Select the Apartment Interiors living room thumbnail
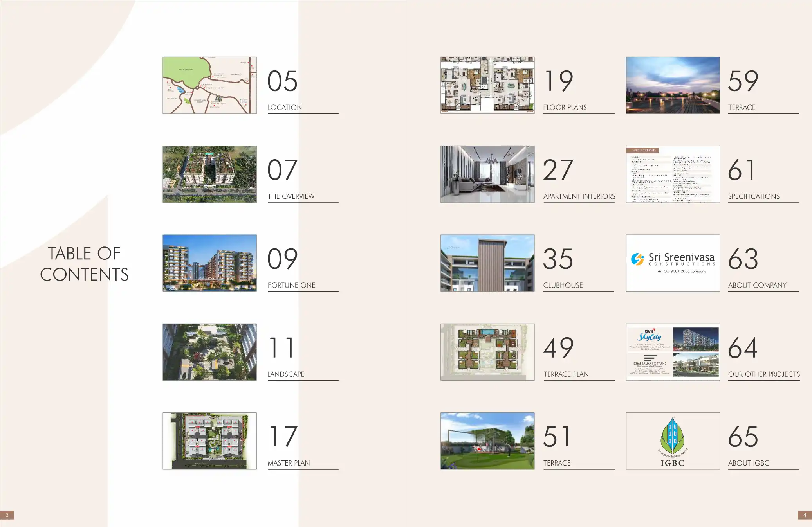Image resolution: width=812 pixels, height=527 pixels. [x=487, y=174]
